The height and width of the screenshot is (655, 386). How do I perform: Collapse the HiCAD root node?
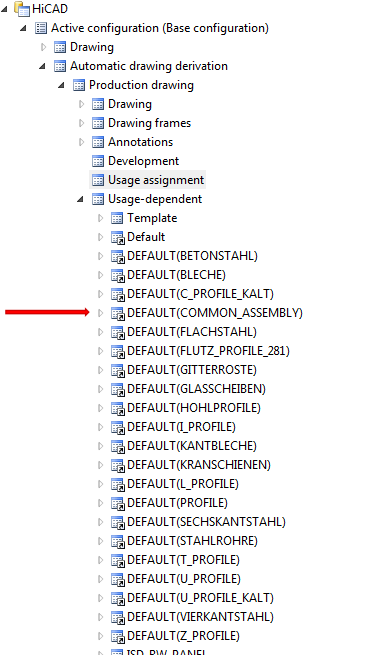(5, 9)
